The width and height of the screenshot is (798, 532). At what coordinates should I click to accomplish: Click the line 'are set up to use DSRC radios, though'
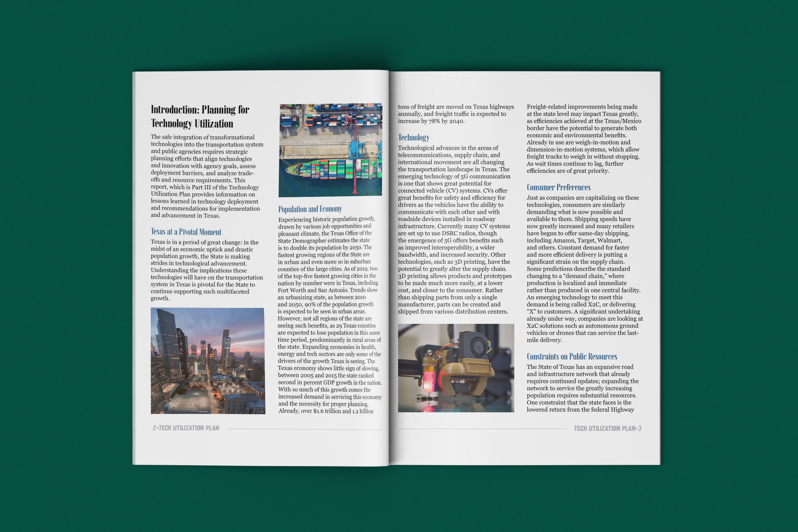coord(447,234)
